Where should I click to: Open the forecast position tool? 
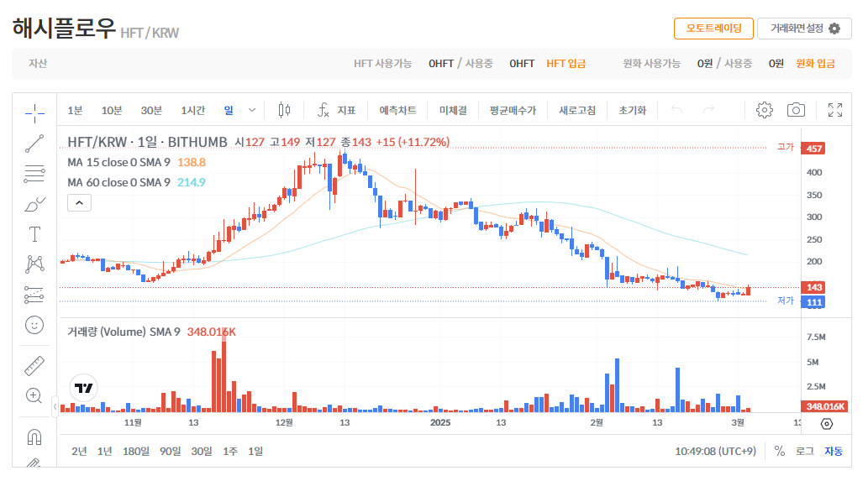[x=34, y=295]
